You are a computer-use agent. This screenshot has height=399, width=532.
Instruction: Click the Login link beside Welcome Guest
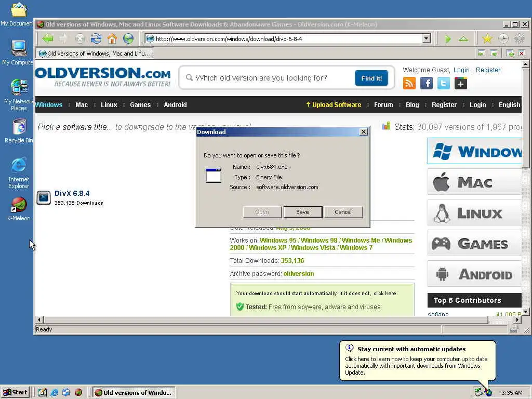(461, 70)
